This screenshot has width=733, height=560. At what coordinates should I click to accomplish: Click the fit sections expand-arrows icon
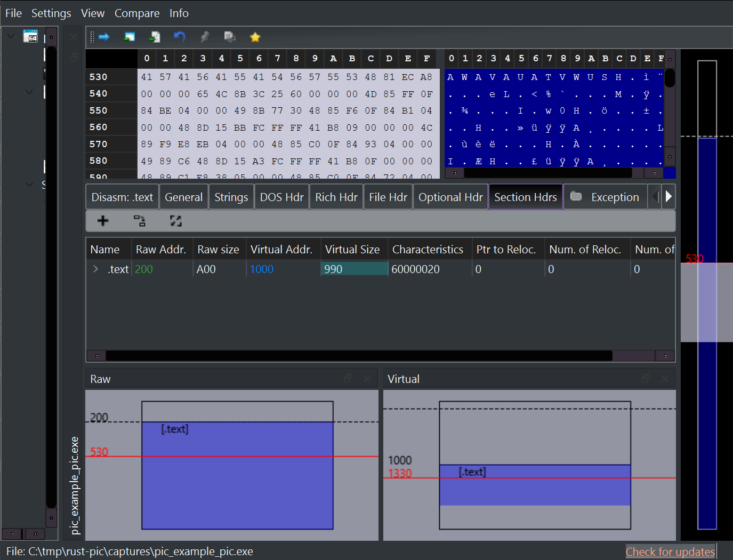(x=176, y=221)
